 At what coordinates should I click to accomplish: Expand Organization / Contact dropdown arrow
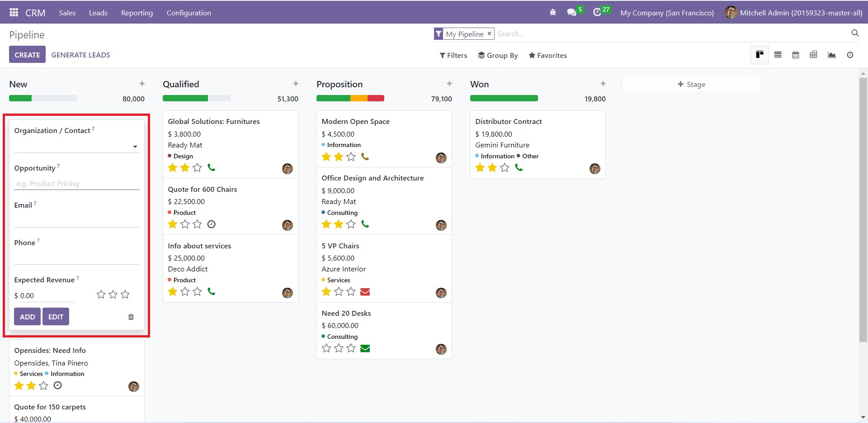click(135, 147)
